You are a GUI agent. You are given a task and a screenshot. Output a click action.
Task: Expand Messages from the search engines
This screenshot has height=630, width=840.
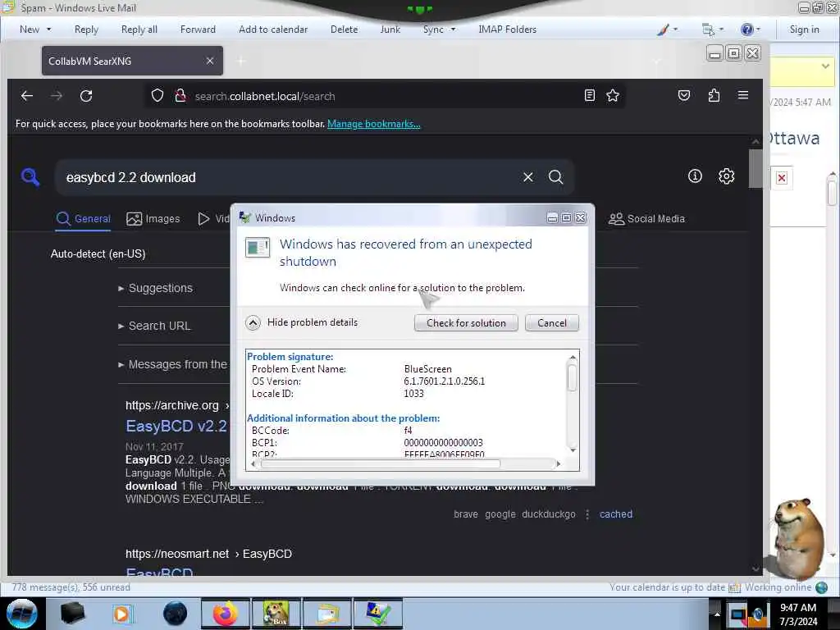[x=172, y=364]
